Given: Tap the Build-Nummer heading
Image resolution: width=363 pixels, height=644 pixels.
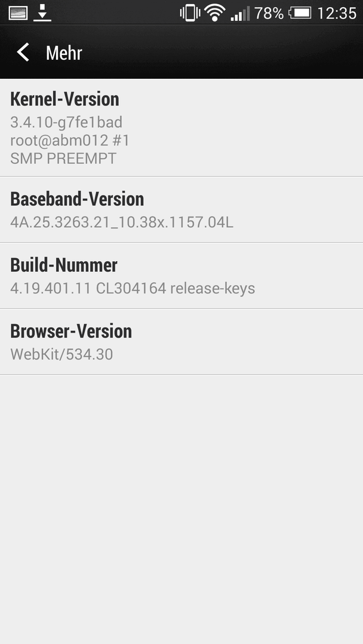Looking at the screenshot, I should 64,265.
